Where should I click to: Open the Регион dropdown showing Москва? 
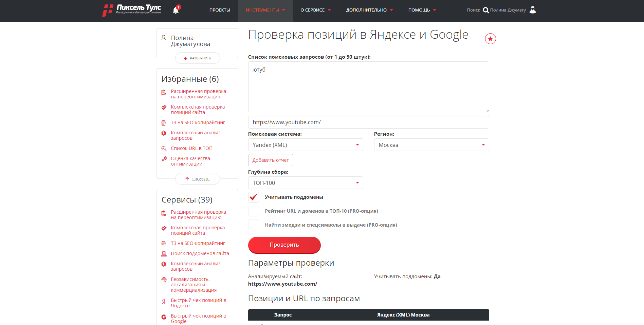click(431, 145)
